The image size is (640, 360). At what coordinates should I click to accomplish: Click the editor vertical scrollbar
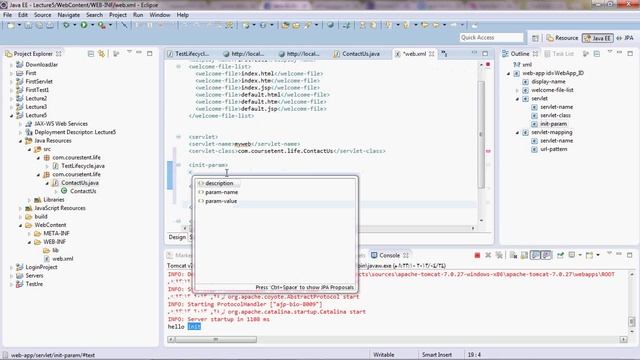click(481, 134)
